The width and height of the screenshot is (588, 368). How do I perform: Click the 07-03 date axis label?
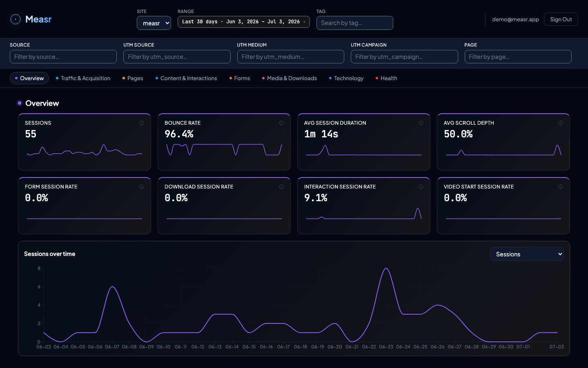(x=557, y=347)
